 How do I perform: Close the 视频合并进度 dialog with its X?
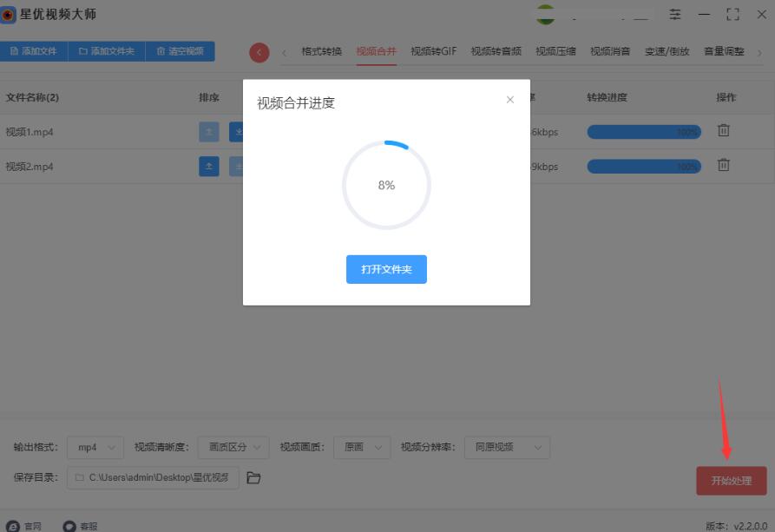pos(510,100)
